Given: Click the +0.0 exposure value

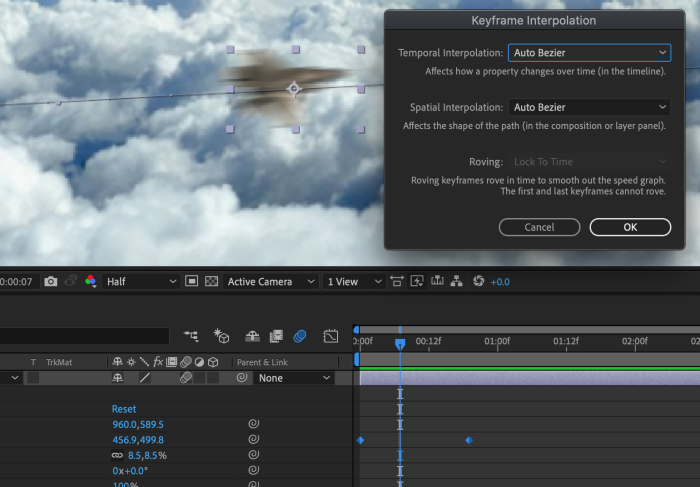Looking at the screenshot, I should pyautogui.click(x=500, y=282).
